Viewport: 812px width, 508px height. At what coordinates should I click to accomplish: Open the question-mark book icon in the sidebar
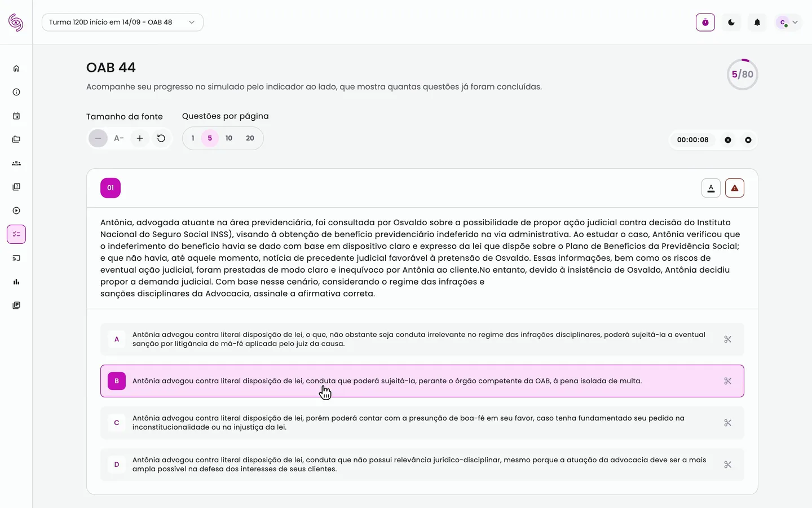pos(16,187)
